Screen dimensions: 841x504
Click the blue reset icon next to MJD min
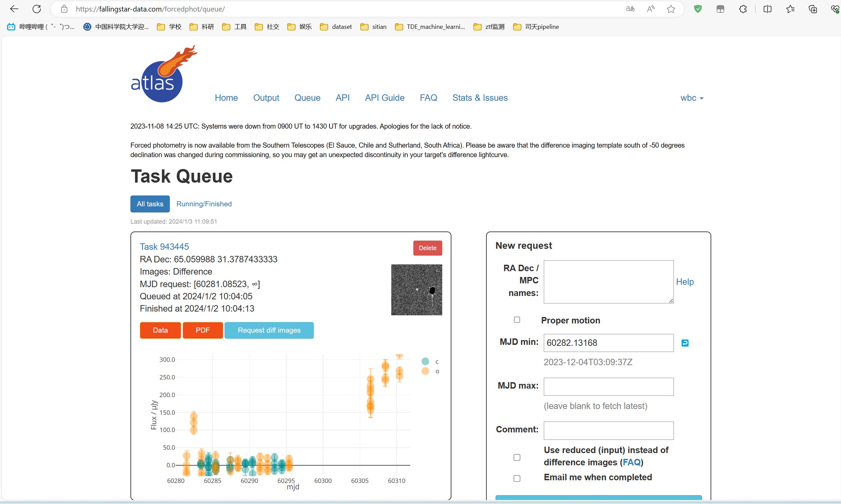pyautogui.click(x=685, y=343)
